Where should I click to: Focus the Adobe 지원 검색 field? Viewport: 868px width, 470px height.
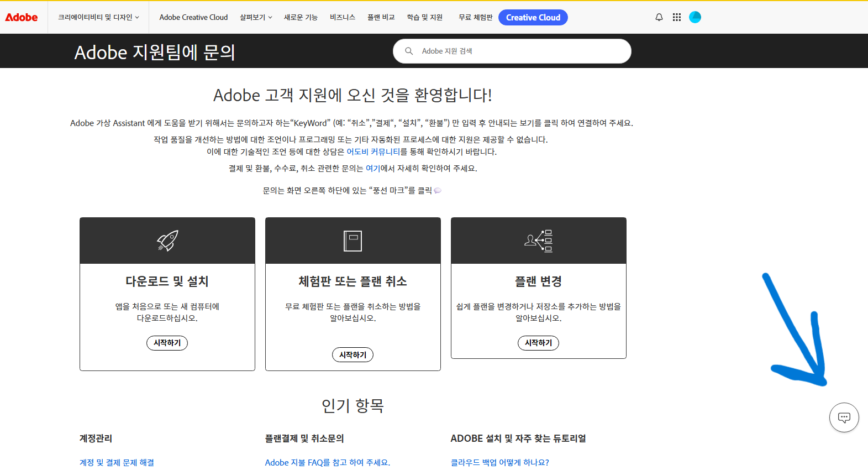[512, 51]
